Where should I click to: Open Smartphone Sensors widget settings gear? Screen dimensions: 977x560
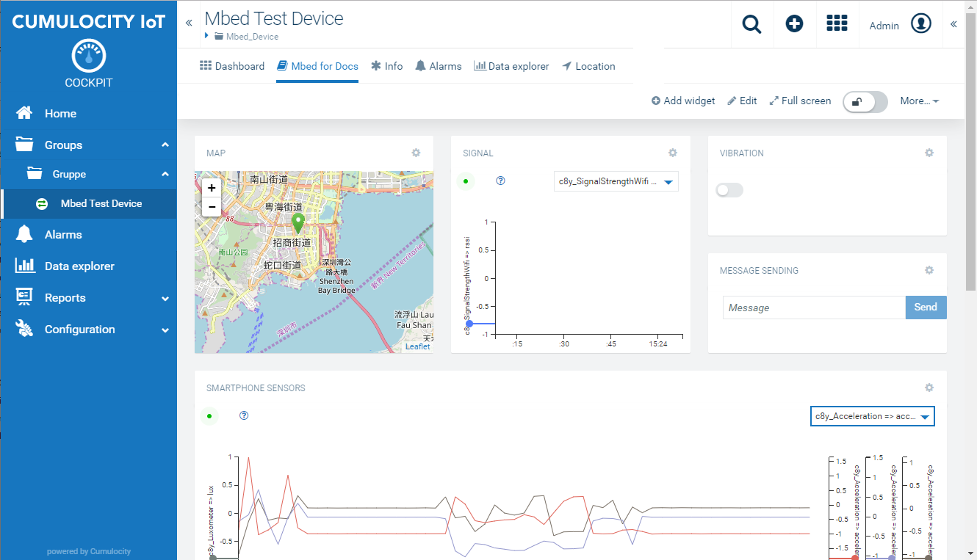[929, 388]
